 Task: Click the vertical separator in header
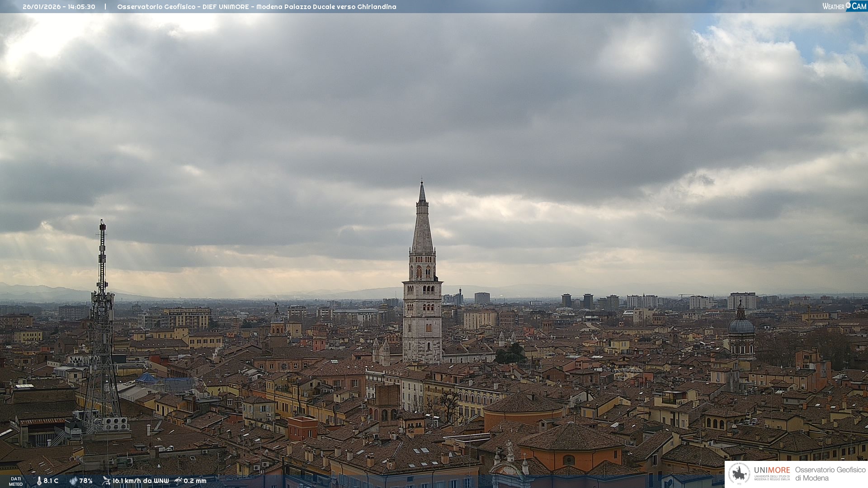[x=105, y=7]
